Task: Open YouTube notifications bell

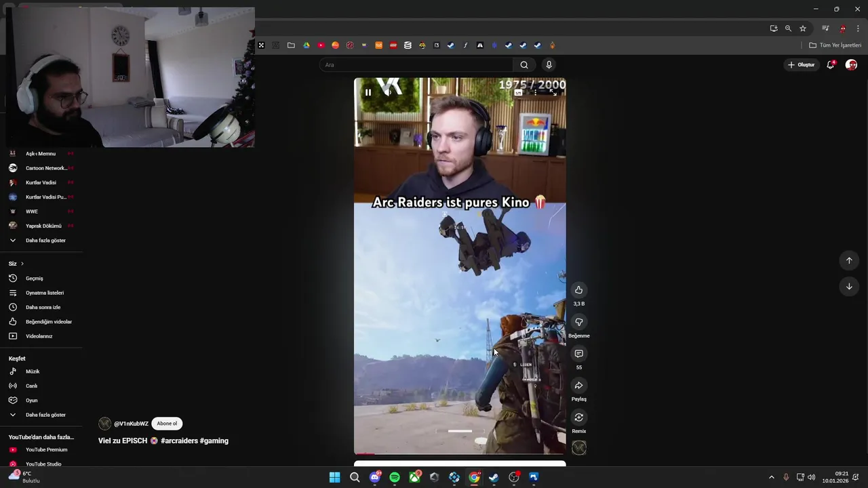Action: (x=830, y=65)
